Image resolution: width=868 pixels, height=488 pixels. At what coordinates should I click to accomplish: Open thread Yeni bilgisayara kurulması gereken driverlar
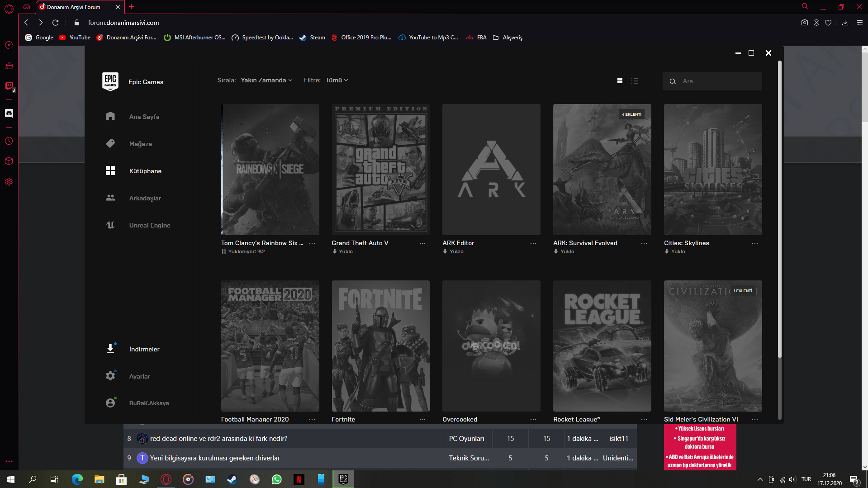[x=215, y=458]
